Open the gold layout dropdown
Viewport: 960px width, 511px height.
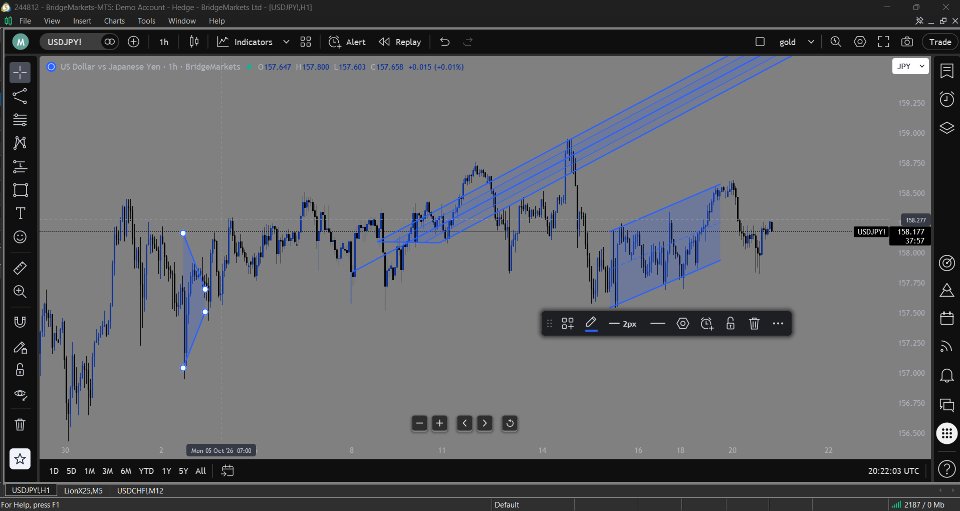pyautogui.click(x=796, y=42)
